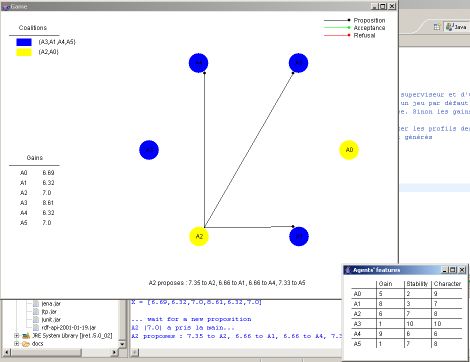Click the blue A3 agent node
Image resolution: width=470 pixels, height=362 pixels.
[x=149, y=150]
